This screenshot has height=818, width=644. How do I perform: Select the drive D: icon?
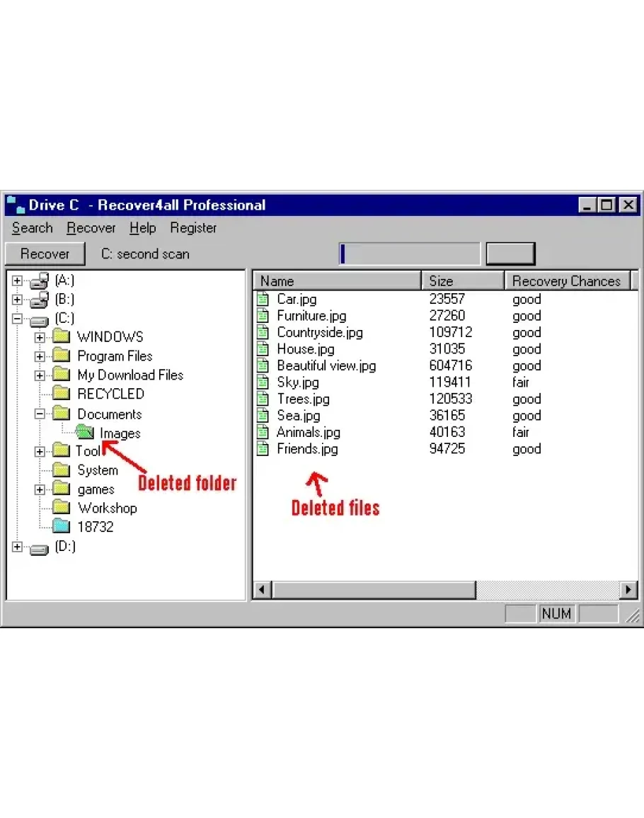pyautogui.click(x=40, y=547)
